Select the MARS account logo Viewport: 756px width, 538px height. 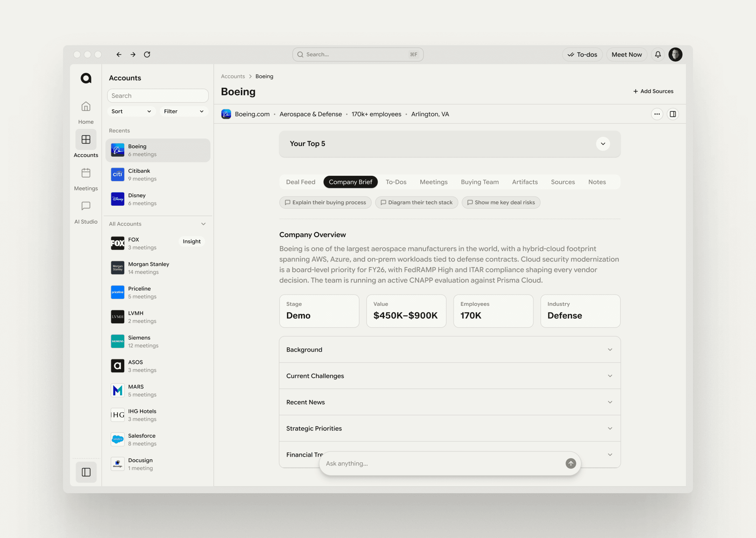tap(118, 390)
